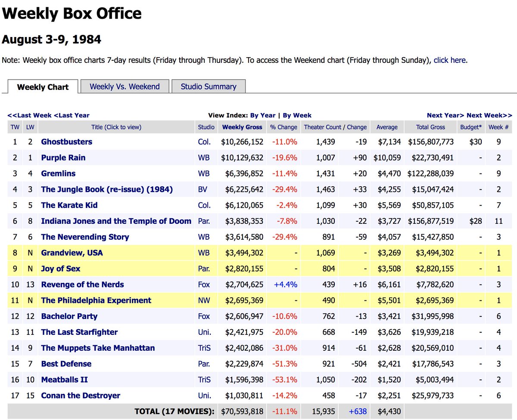Click BV studio link for Jungle Book
Viewport: 517px width, 420px height.
tap(203, 189)
